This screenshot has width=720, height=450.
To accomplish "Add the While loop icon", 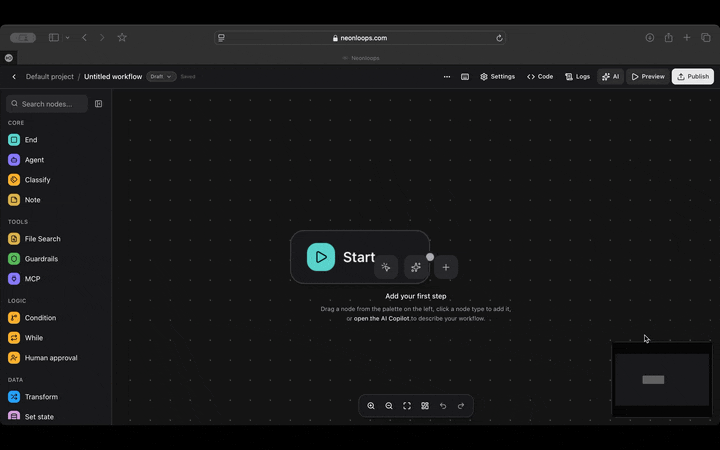I will click(x=14, y=338).
